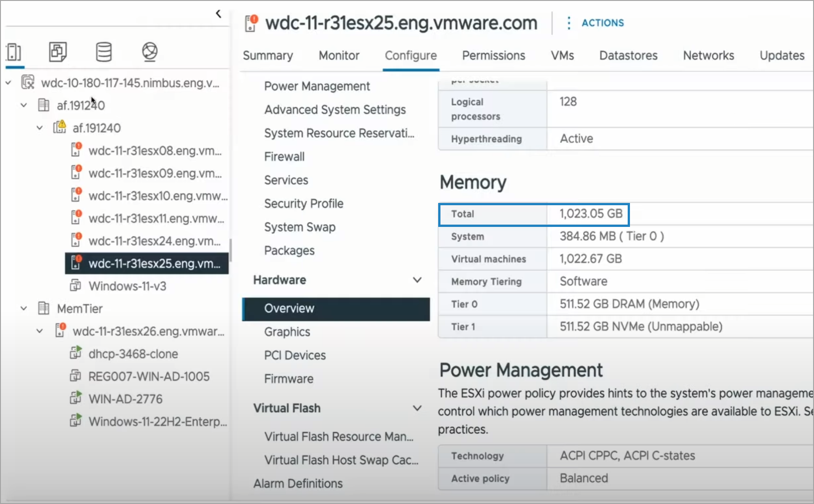Collapse the af.191240 cluster node

tap(40, 128)
